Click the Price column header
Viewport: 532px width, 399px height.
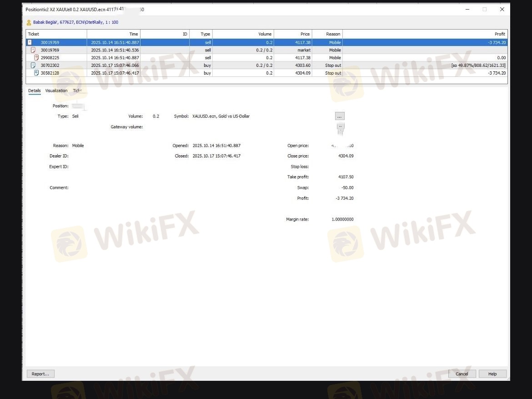tap(293, 34)
